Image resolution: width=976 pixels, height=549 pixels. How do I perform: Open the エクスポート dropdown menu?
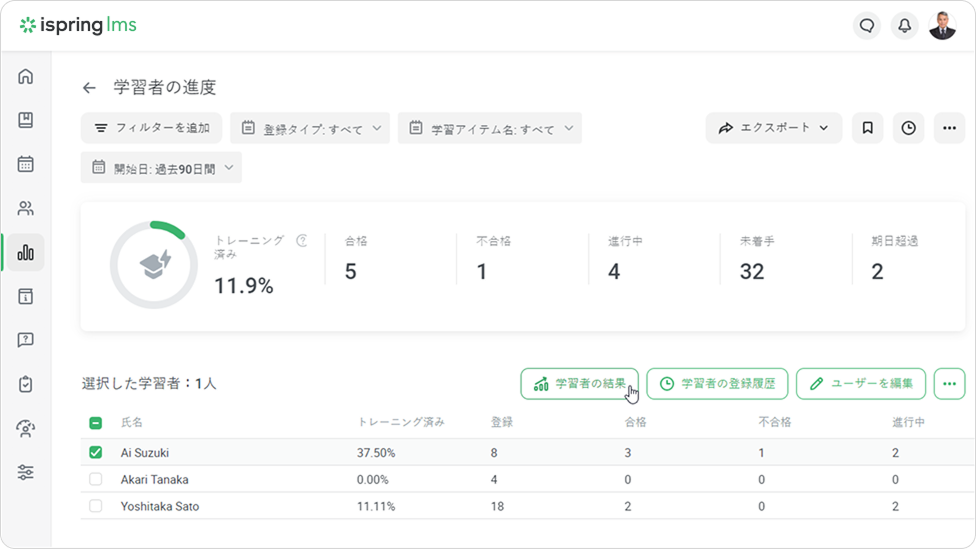click(773, 128)
